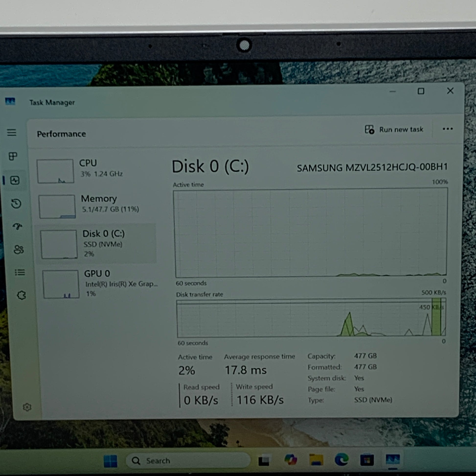Screen dimensions: 476x476
Task: Click the 2% active time value
Action: [187, 370]
